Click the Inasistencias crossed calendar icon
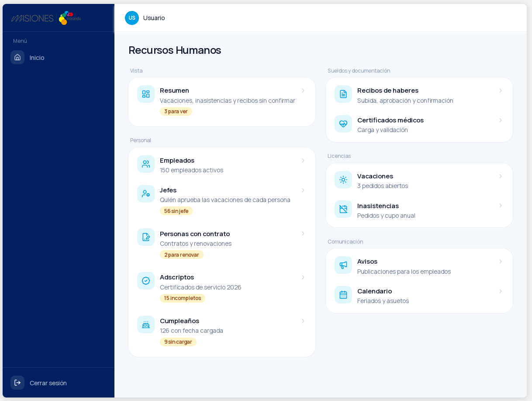 [x=343, y=209]
